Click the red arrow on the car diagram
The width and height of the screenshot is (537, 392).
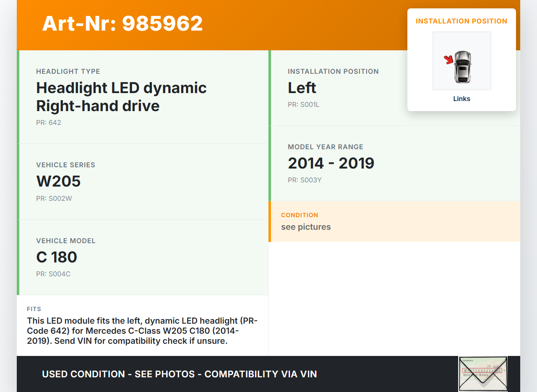click(x=449, y=60)
